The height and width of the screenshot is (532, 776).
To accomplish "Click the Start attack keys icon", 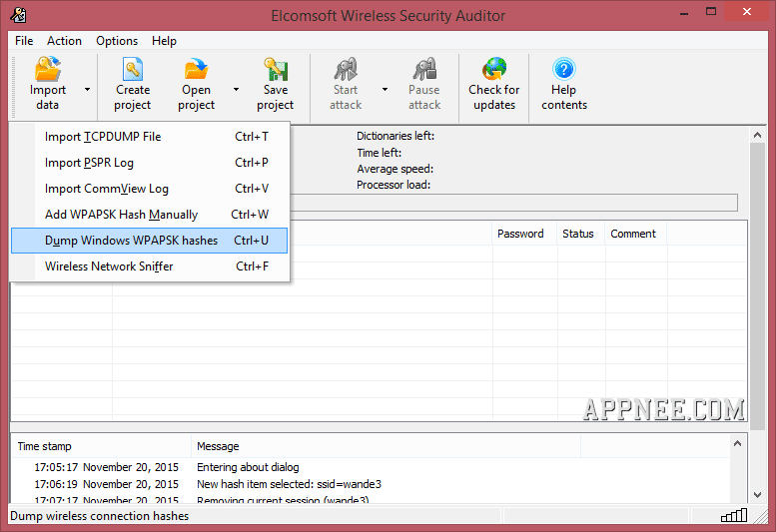I will click(x=346, y=69).
